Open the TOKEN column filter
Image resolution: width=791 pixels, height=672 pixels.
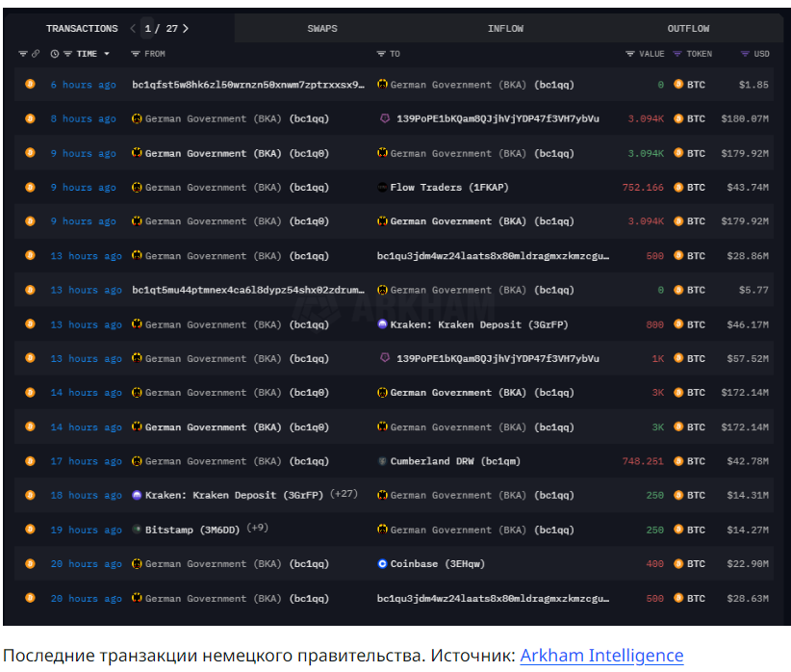[x=677, y=54]
